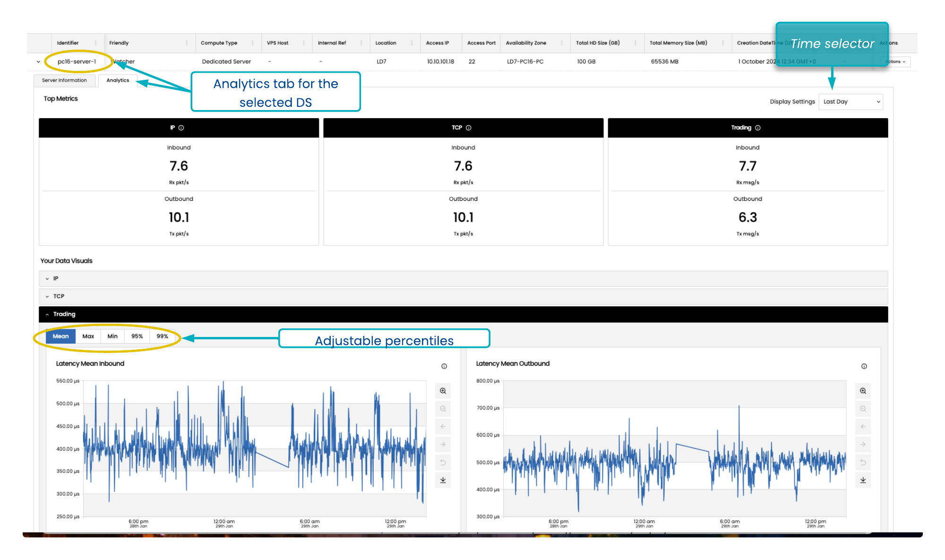Select the 99% percentile option
Screen dimensions: 945x560
162,336
